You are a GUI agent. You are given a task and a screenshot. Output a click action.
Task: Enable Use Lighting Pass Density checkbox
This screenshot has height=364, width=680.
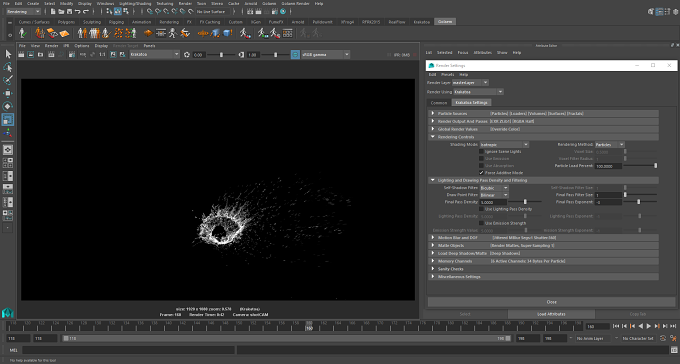(481, 209)
